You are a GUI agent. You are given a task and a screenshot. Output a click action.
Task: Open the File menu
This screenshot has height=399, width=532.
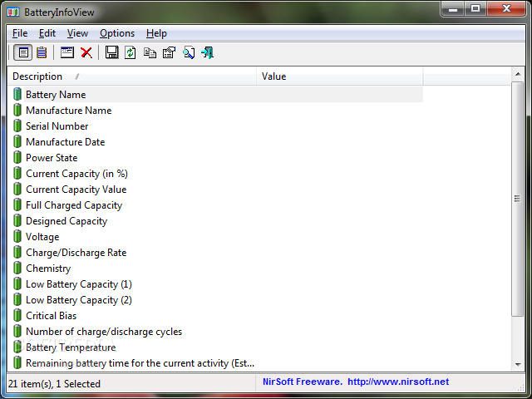[20, 33]
